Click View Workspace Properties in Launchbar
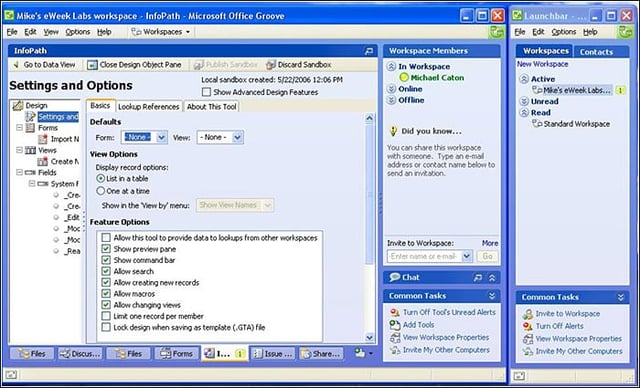The image size is (640, 388). (578, 339)
